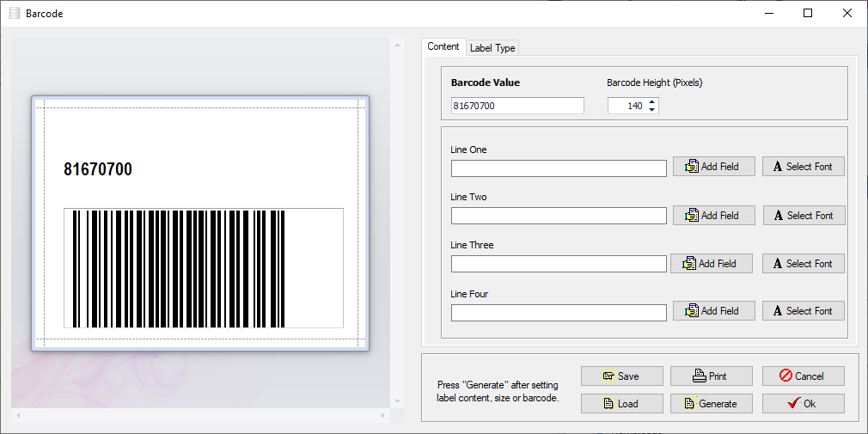Click the Line One text field
Viewport: 868px width, 434px height.
point(559,168)
